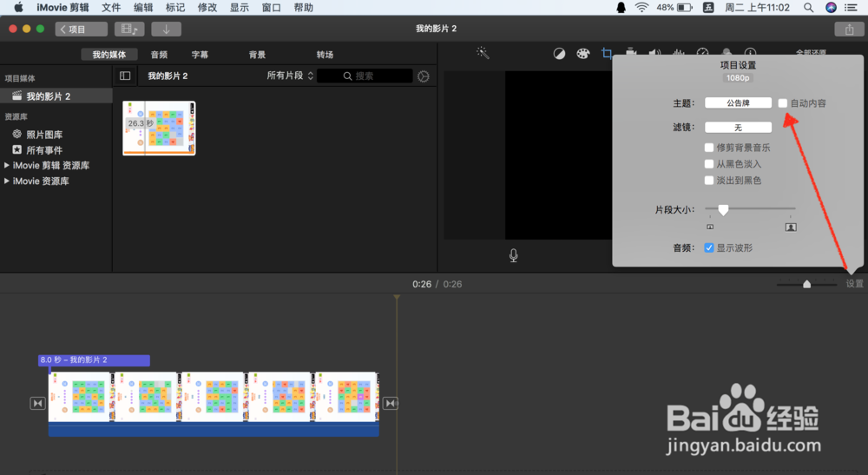Open the 显示 menu
This screenshot has width=868, height=475.
[240, 8]
